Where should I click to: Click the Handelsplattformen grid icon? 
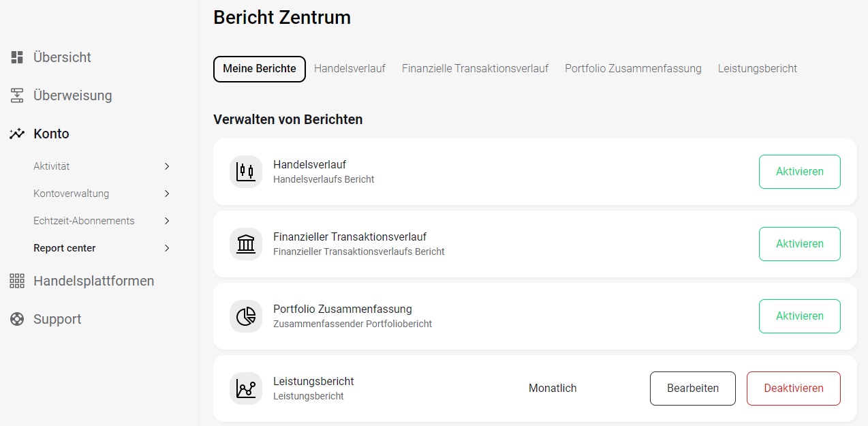17,281
